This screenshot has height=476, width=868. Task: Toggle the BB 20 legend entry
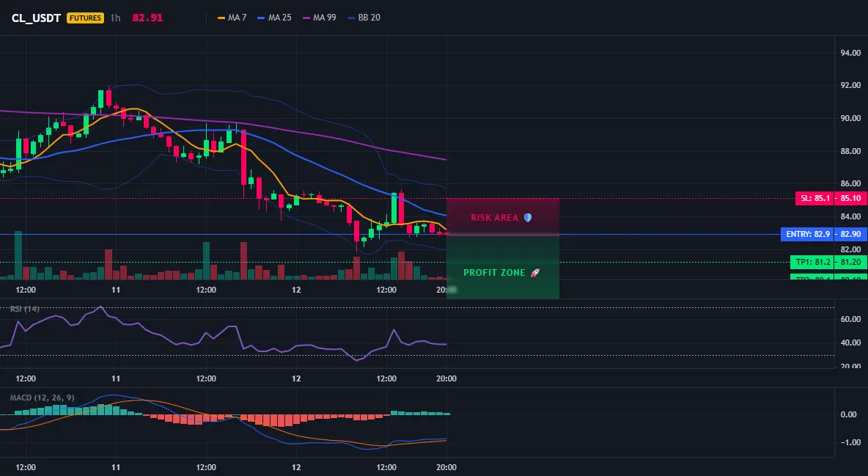[x=364, y=18]
